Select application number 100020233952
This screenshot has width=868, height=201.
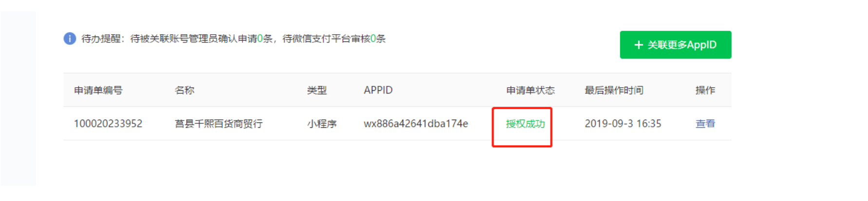tap(108, 124)
